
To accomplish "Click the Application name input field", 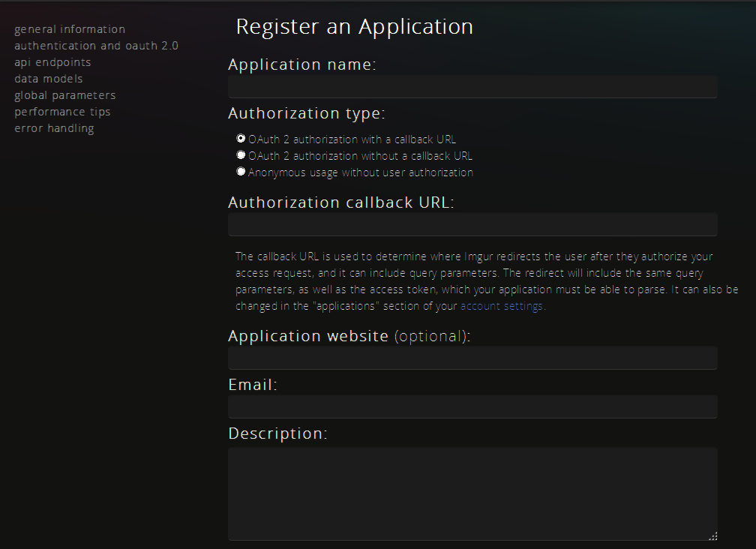I will pyautogui.click(x=472, y=86).
